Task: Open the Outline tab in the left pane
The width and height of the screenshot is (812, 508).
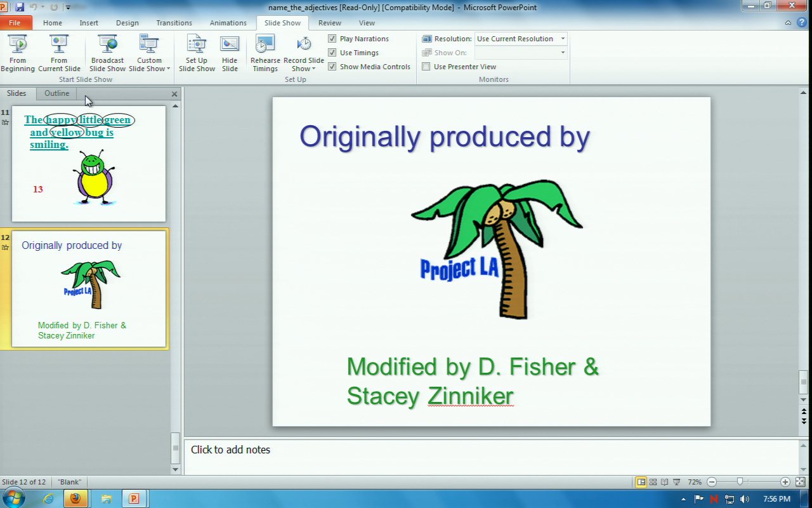Action: pos(56,93)
